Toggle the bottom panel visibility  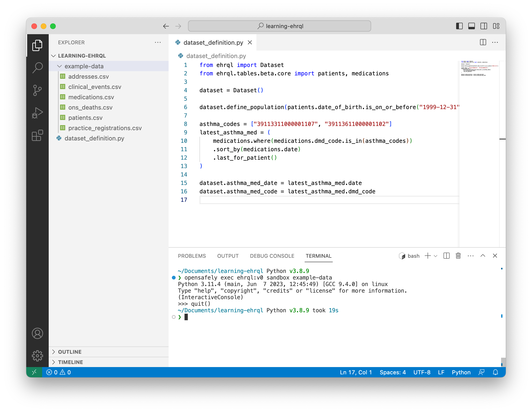[471, 26]
